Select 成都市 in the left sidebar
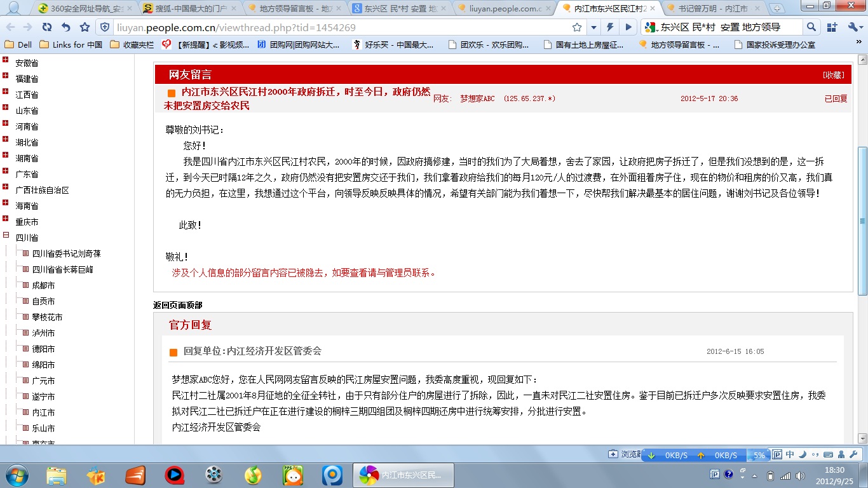 [x=43, y=285]
